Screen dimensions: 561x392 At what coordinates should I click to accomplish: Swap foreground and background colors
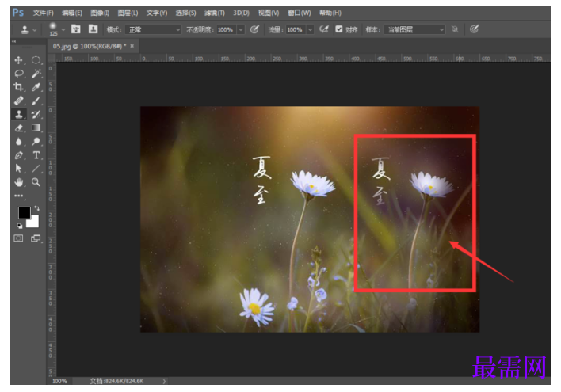coord(37,207)
